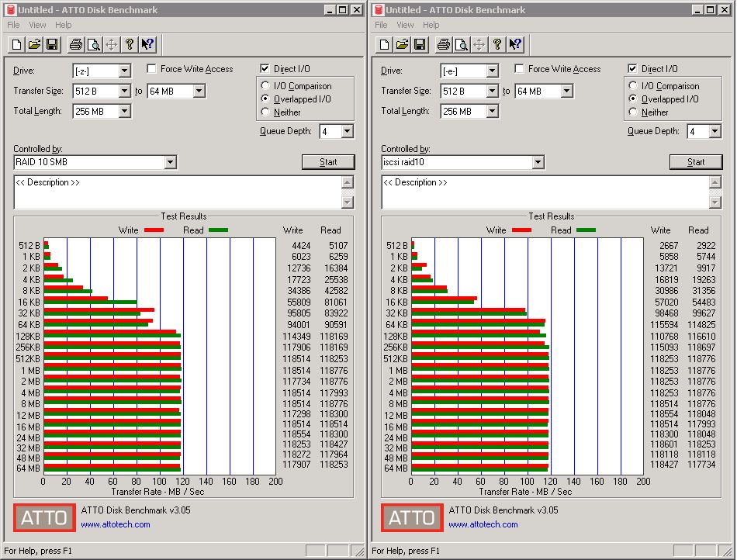Click ATTO logo in right window
The width and height of the screenshot is (737, 560).
(412, 517)
